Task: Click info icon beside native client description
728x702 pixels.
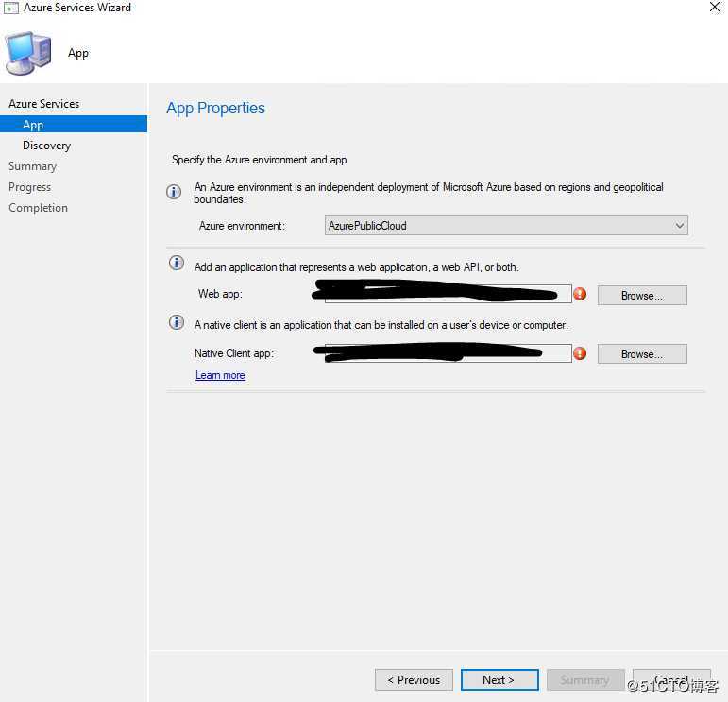Action: 176,322
